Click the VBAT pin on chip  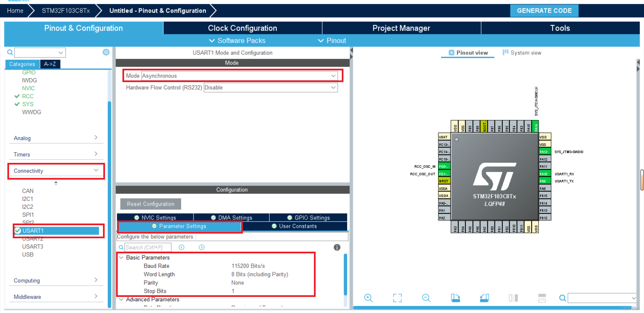click(x=444, y=137)
